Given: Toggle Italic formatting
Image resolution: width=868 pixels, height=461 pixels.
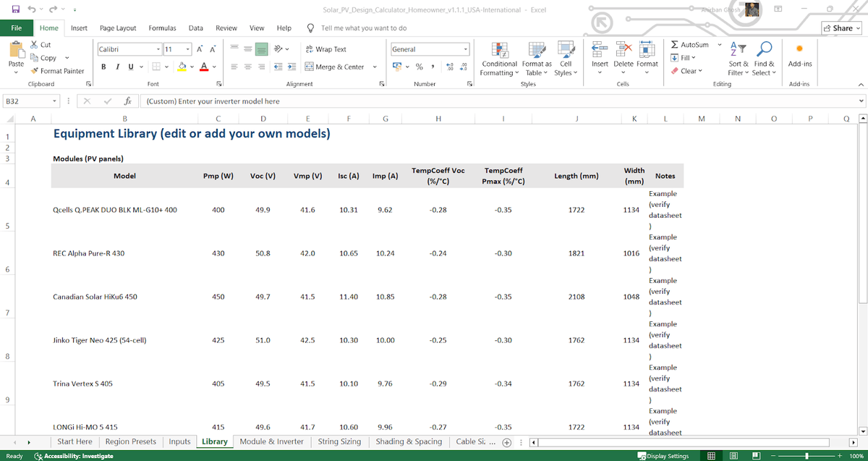Looking at the screenshot, I should (x=117, y=67).
